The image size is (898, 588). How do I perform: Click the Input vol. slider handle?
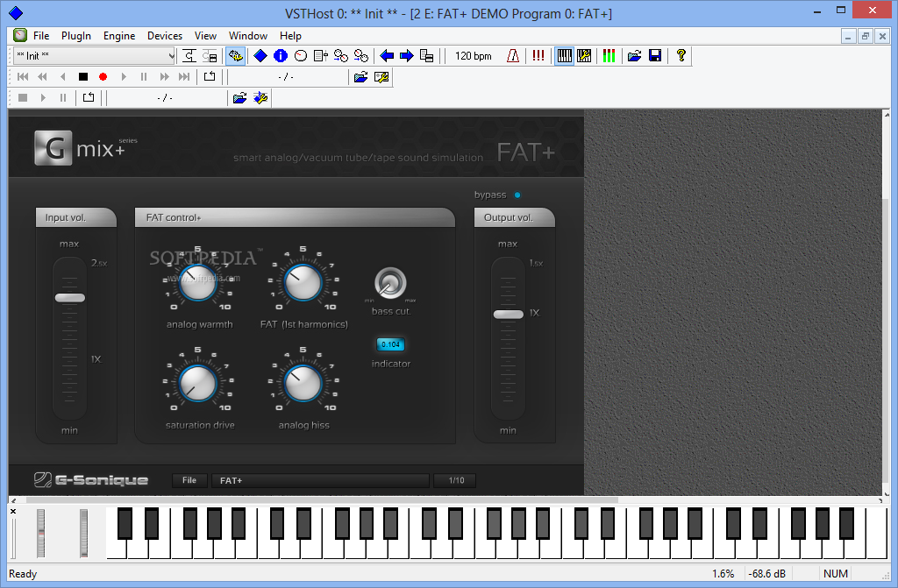point(70,298)
